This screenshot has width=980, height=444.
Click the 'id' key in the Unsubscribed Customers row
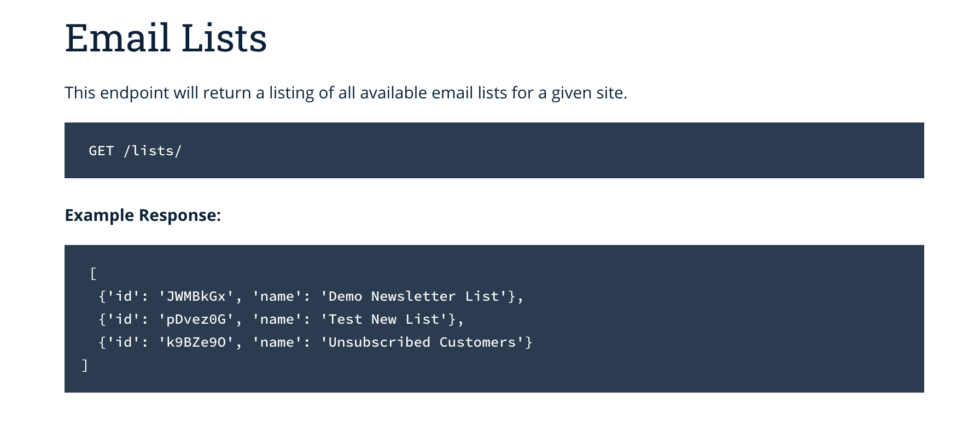[x=124, y=342]
